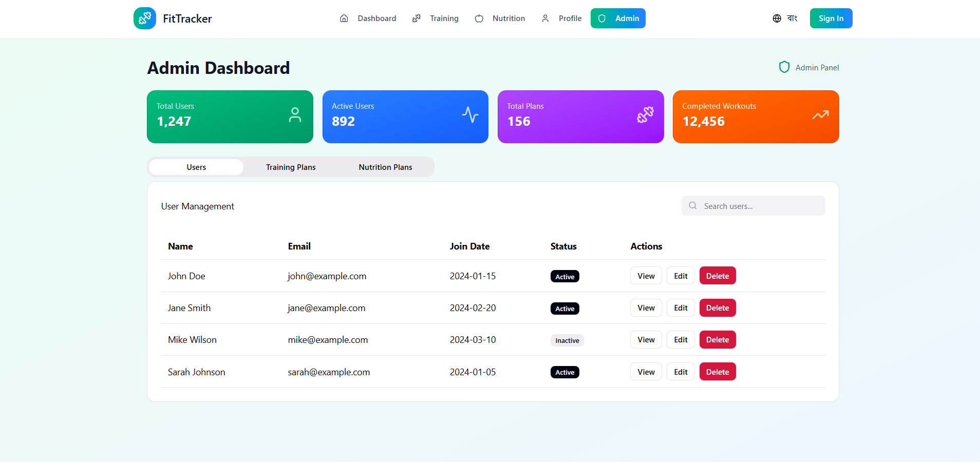Image resolution: width=980 pixels, height=462 pixels.
Task: Click the dumbbell icon next to Training
Action: 417,18
